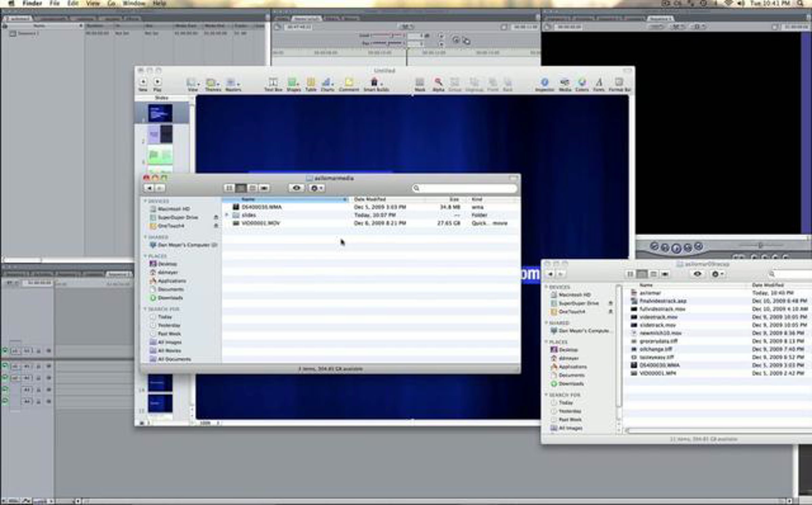Switch Finder to column view
The image size is (812, 505).
252,188
